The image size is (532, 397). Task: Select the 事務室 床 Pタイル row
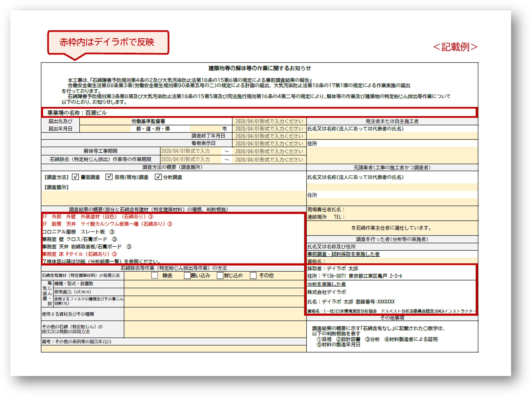coord(80,254)
